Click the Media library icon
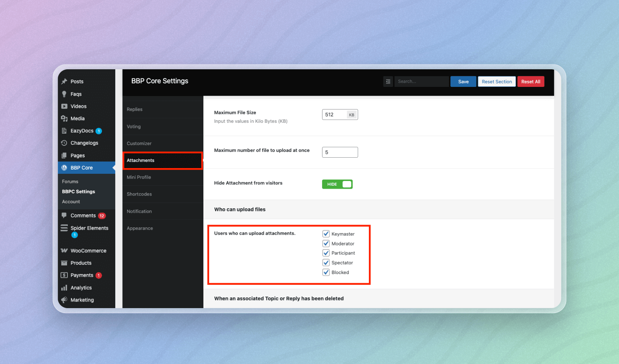This screenshot has height=364, width=619. 64,118
